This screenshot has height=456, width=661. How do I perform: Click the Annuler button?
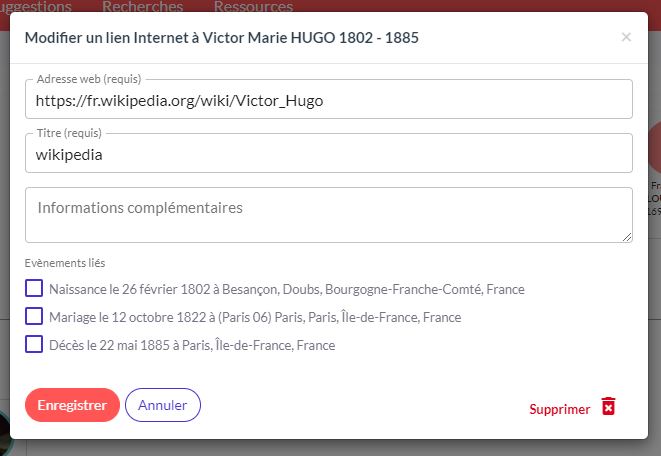163,405
